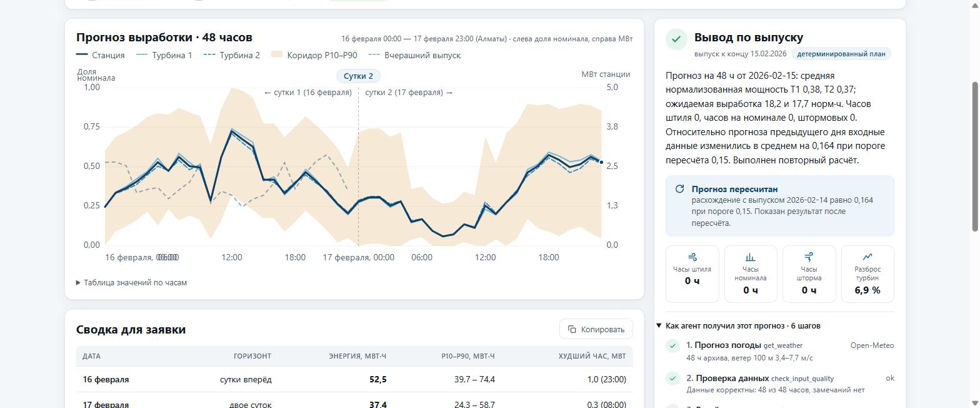Click the P10–P90, МВТ·Ч column header
This screenshot has height=408, width=980.
[x=468, y=356]
